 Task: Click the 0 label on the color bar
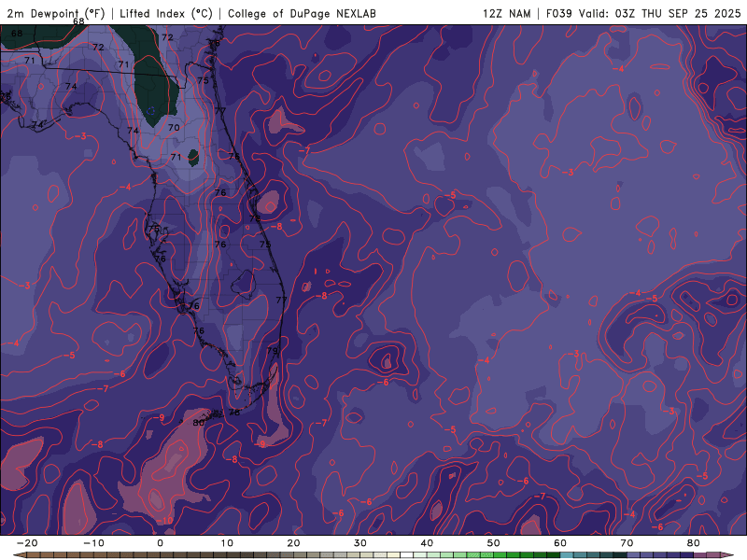tap(160, 543)
